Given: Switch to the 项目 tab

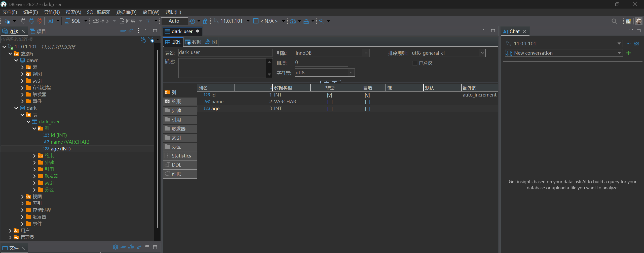Looking at the screenshot, I should [38, 31].
